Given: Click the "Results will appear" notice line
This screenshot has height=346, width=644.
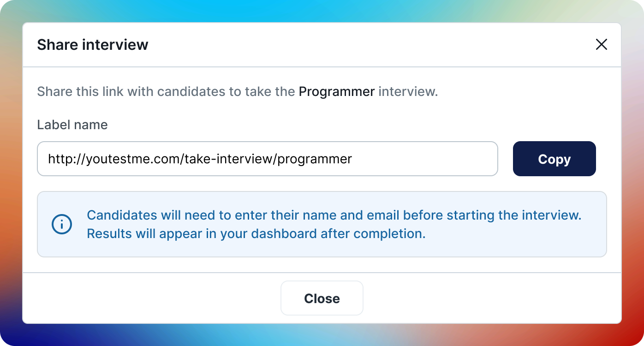Looking at the screenshot, I should pos(256,233).
